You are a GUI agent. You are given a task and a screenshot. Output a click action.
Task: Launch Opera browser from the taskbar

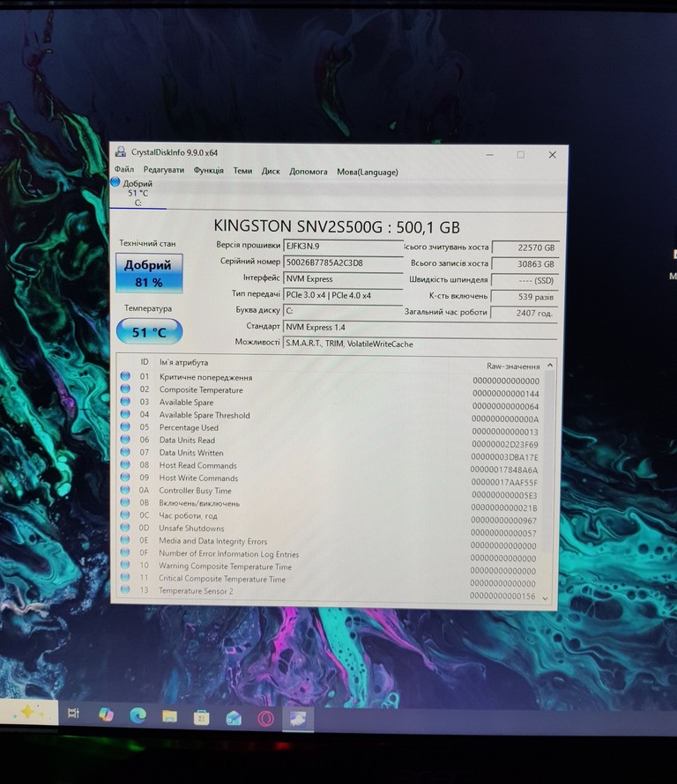(x=265, y=719)
